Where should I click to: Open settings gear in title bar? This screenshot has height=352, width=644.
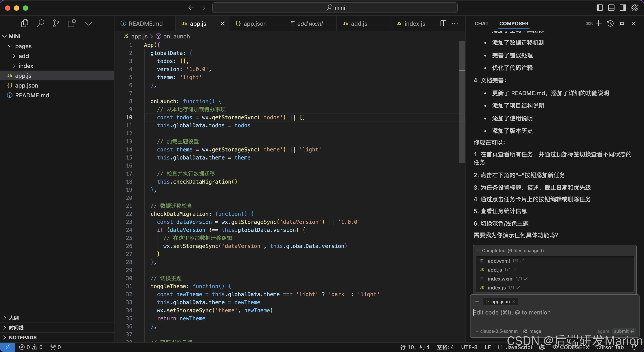point(635,8)
